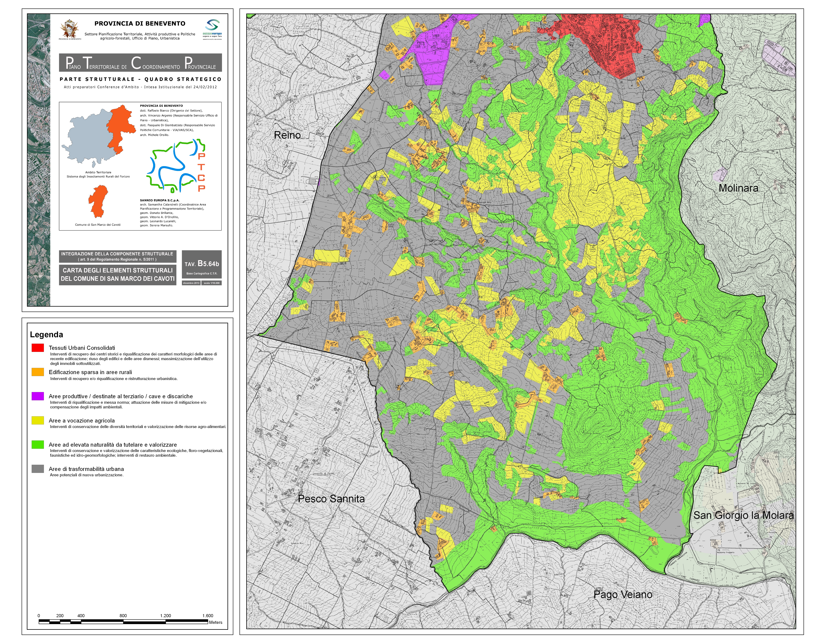Click the red Tessuti Urbani Consolidati swatch
This screenshot has width=824, height=644.
tap(38, 348)
